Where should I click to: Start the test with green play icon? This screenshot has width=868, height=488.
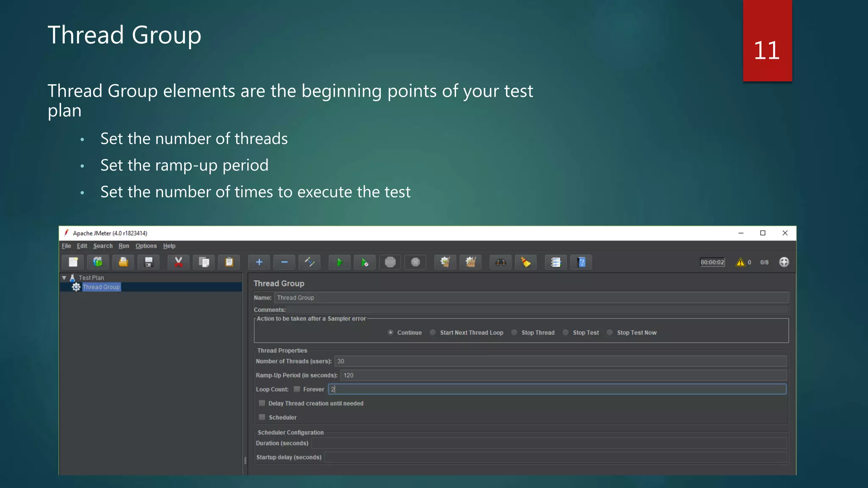pos(339,262)
